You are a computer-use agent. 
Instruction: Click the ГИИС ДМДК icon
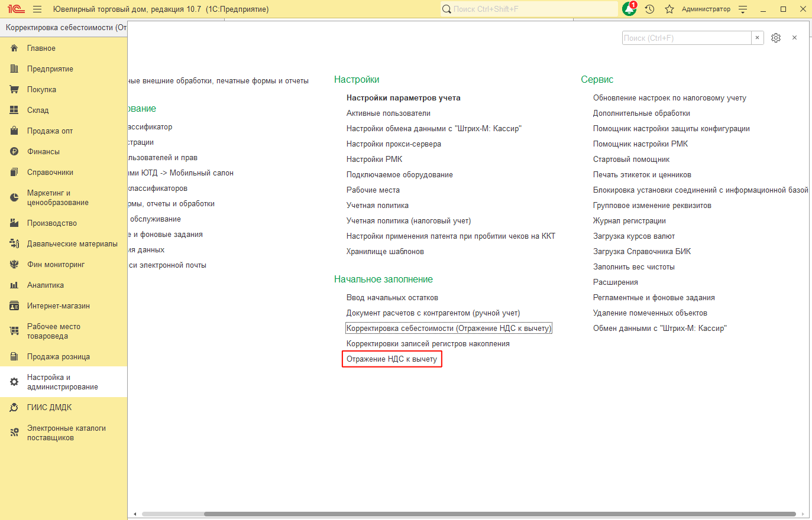click(x=14, y=408)
